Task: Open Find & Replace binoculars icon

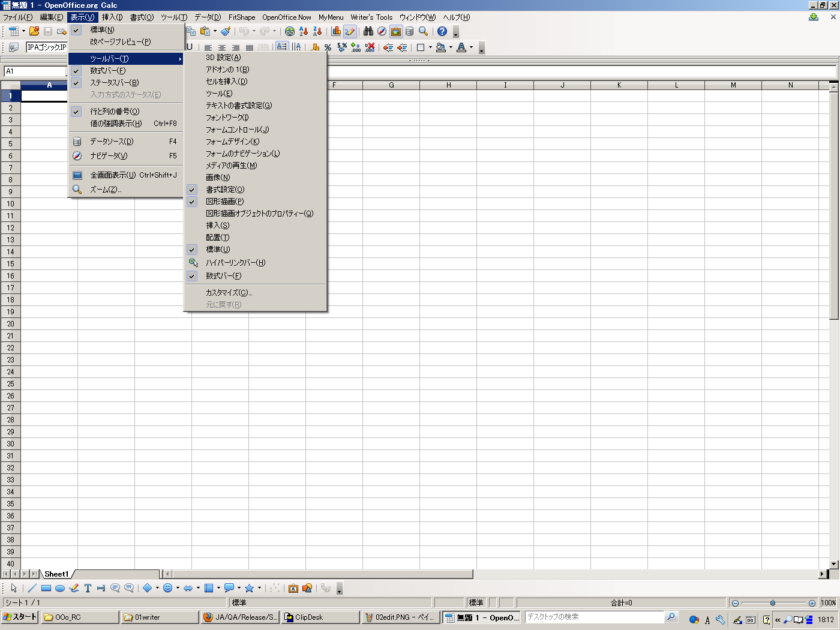Action: (368, 31)
